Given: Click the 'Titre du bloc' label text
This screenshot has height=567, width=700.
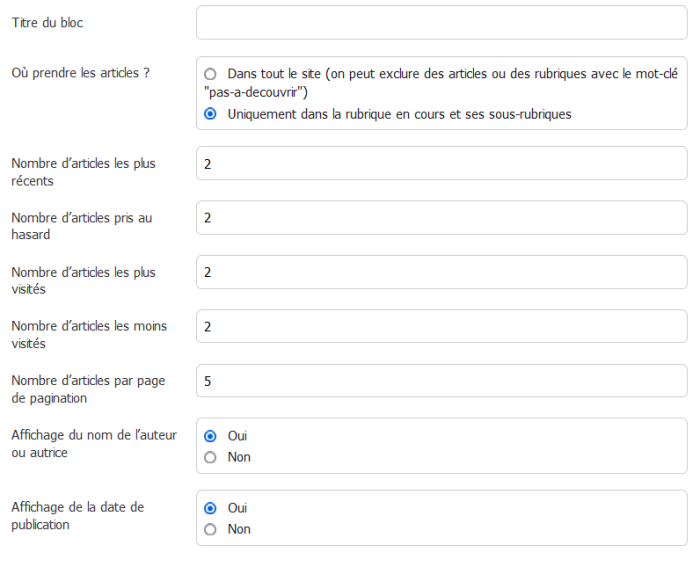Looking at the screenshot, I should coord(47,22).
